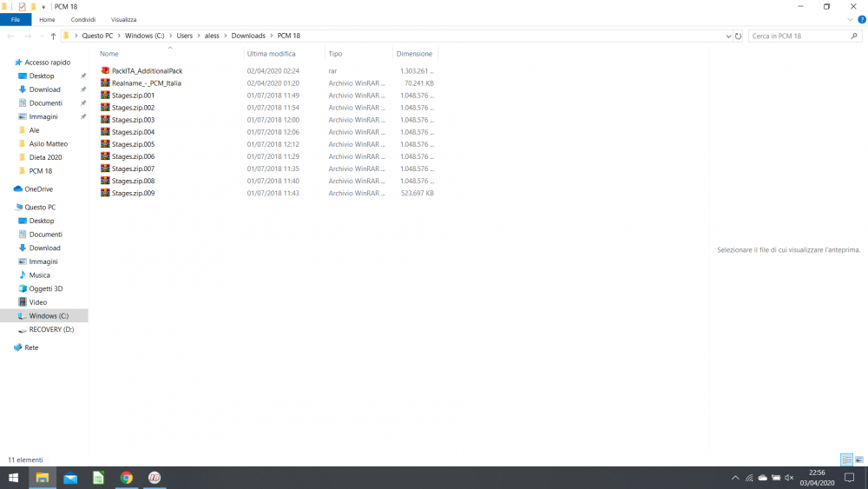The height and width of the screenshot is (489, 868).
Task: Switch to large icons view layout
Action: click(x=859, y=459)
